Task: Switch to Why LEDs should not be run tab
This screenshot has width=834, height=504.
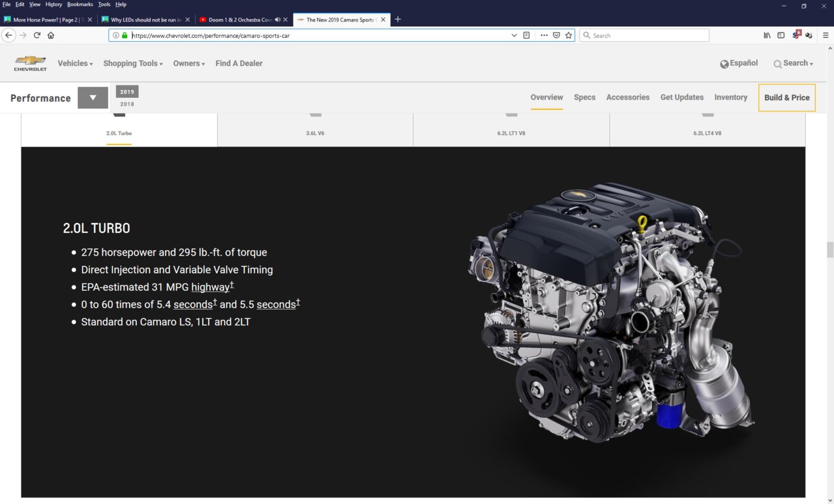Action: click(x=146, y=20)
